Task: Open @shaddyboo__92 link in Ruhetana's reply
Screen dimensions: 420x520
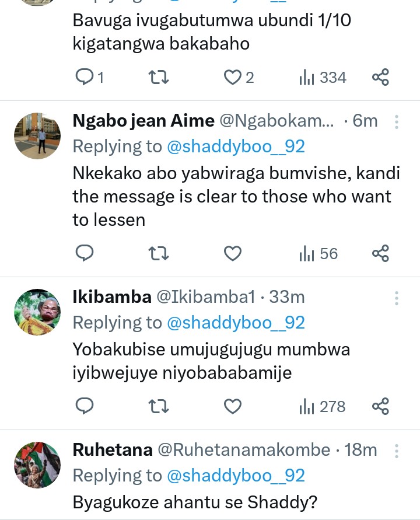Action: (x=236, y=476)
